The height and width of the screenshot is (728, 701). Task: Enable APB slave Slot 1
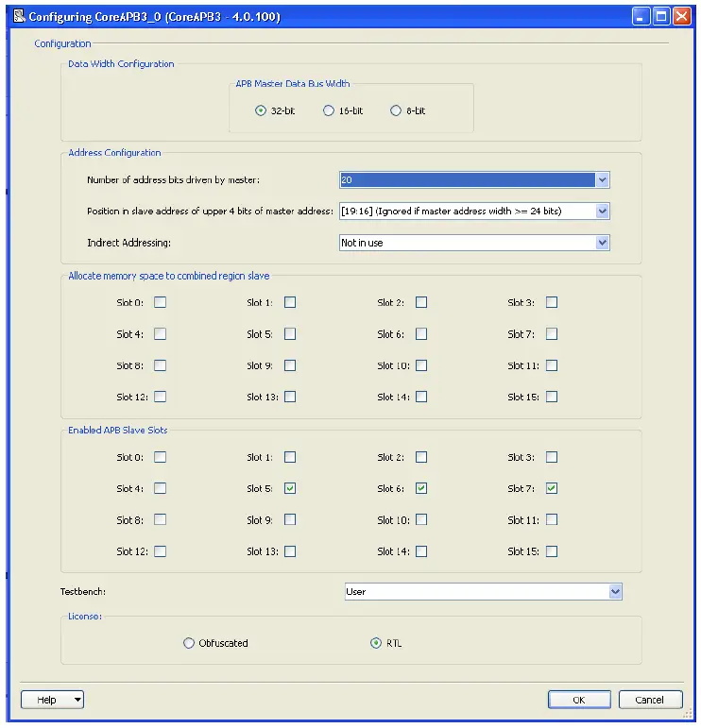(290, 457)
